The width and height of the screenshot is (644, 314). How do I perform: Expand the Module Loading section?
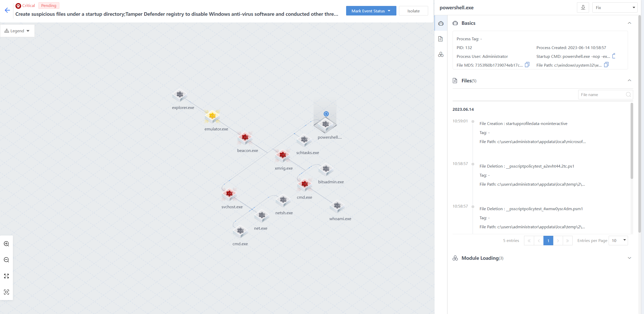(629, 258)
